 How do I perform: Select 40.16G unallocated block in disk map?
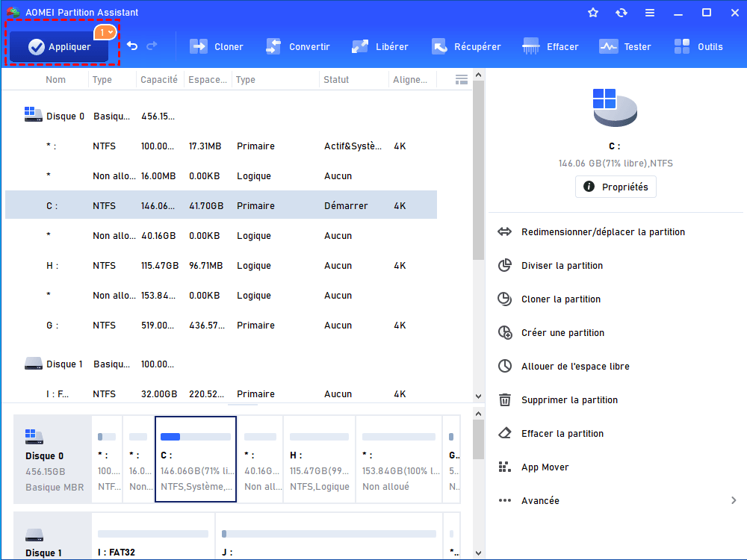pos(260,459)
